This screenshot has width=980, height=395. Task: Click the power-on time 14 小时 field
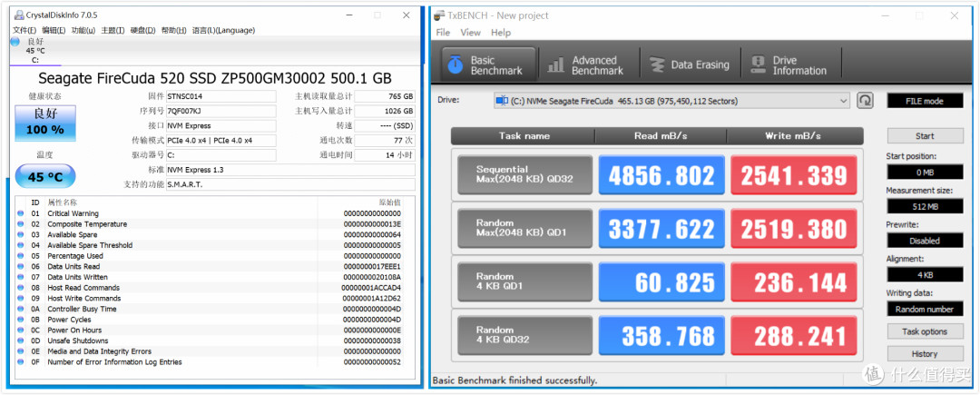click(385, 155)
